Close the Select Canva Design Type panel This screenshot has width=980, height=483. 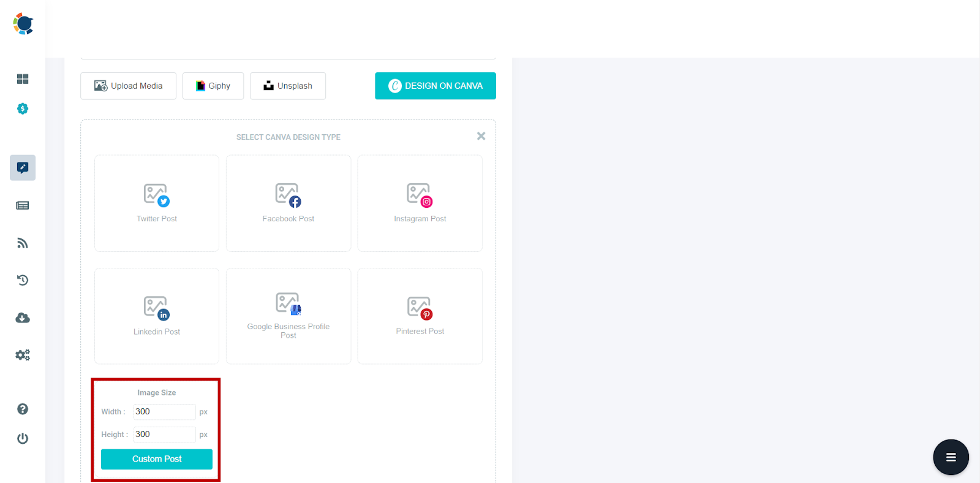click(481, 136)
